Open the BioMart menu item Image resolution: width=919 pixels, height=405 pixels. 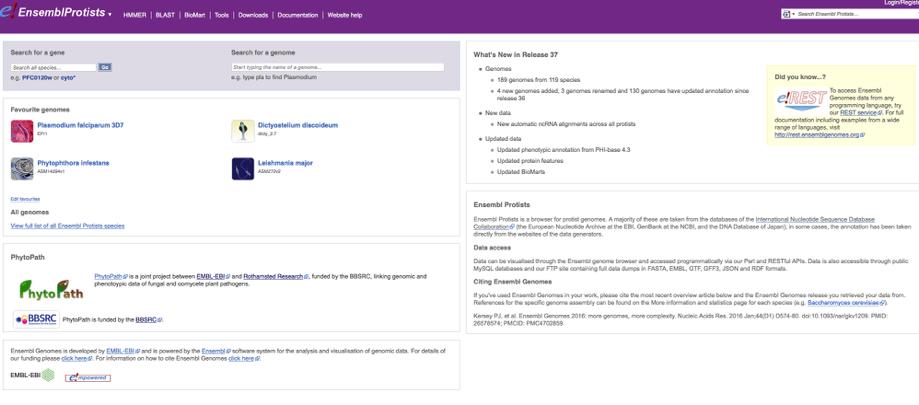tap(195, 15)
